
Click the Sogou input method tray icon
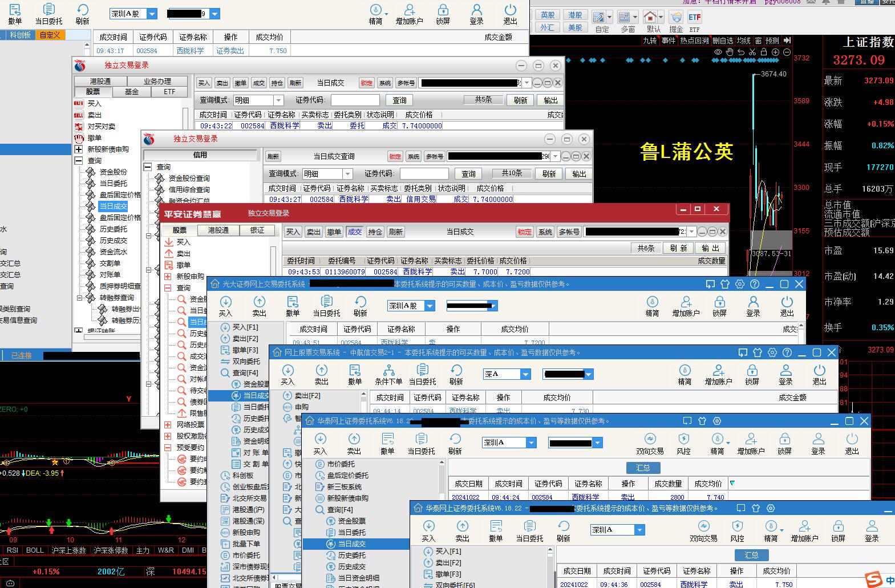pyautogui.click(x=873, y=579)
